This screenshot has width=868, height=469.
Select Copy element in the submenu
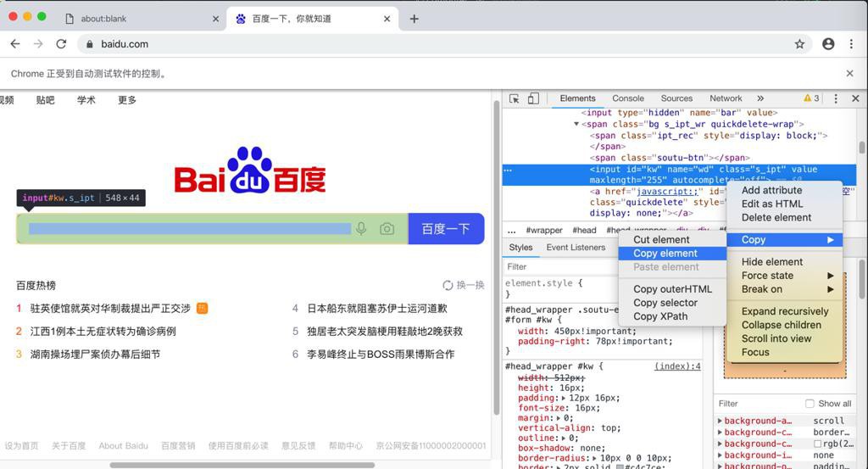tap(672, 253)
